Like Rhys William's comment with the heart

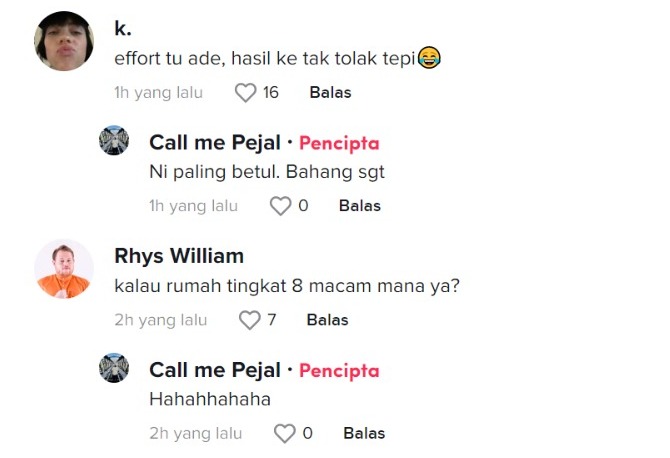coord(250,320)
